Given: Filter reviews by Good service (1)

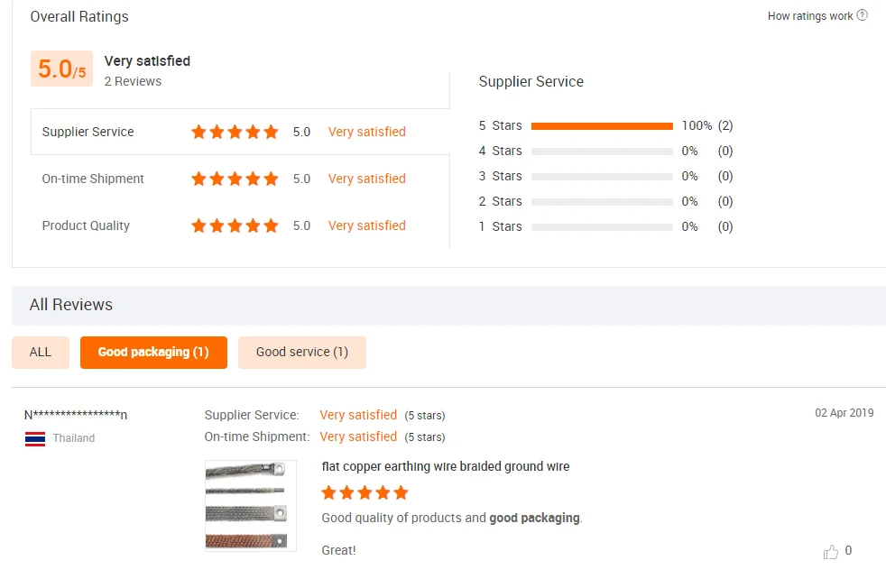Looking at the screenshot, I should point(301,352).
